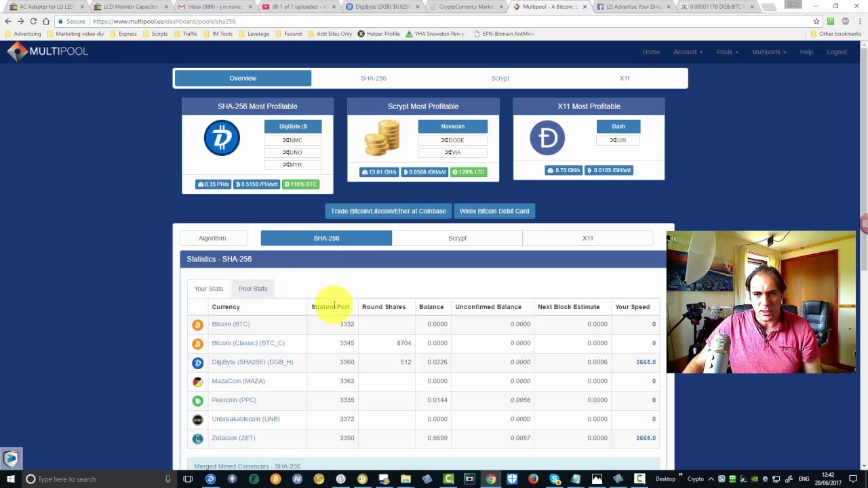This screenshot has width=868, height=488.
Task: Open the Help link in navbar
Action: pyautogui.click(x=806, y=52)
